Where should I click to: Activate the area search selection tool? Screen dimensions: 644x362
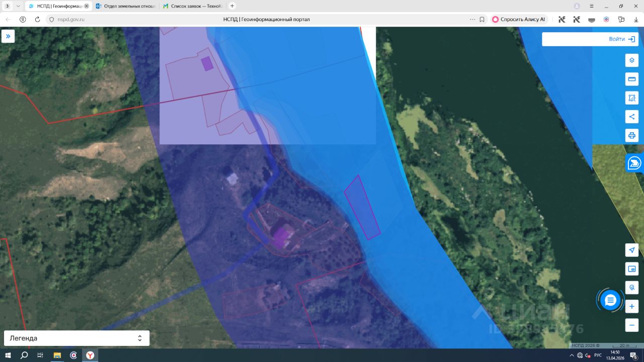point(632,98)
